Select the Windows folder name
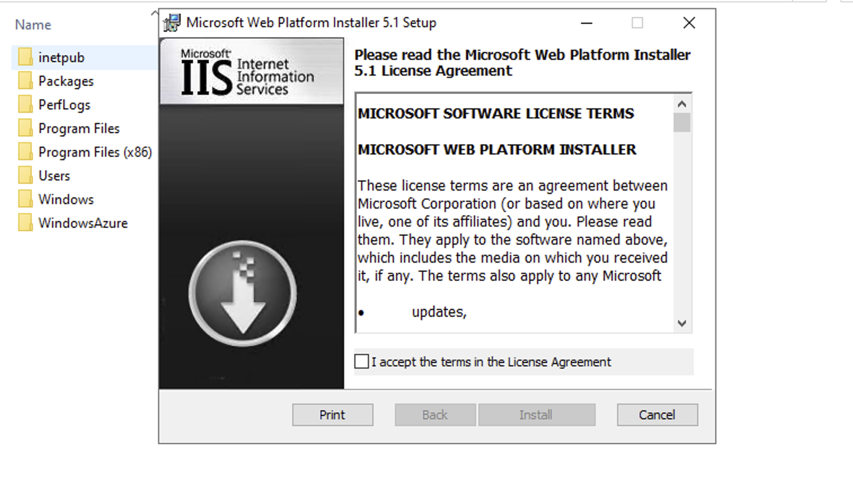This screenshot has height=504, width=853. coord(66,200)
